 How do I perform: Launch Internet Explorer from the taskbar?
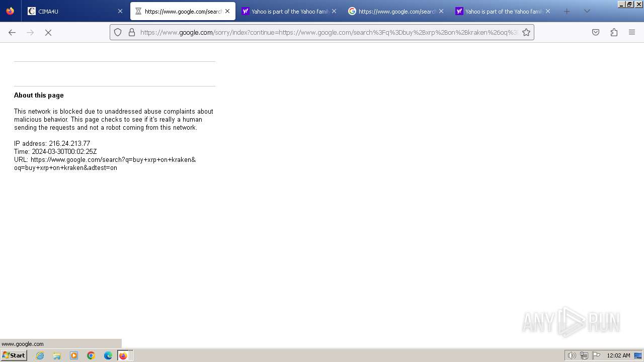pyautogui.click(x=40, y=355)
